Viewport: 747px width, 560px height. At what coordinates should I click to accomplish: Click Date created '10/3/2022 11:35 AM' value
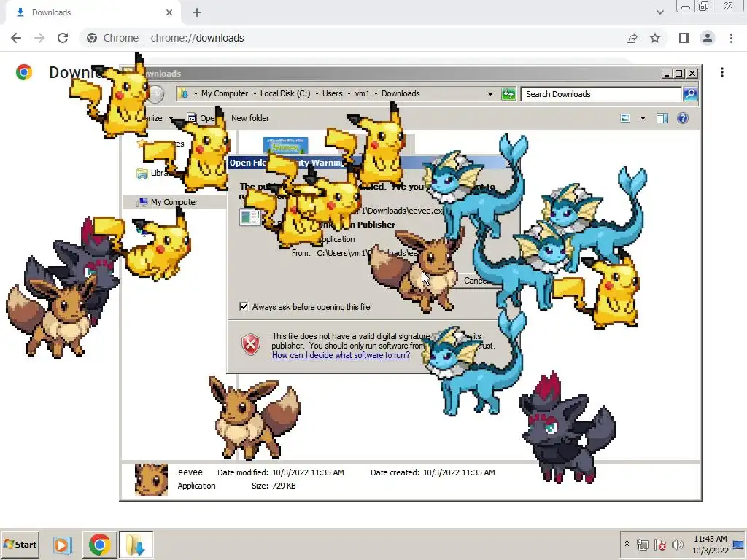[x=459, y=472]
